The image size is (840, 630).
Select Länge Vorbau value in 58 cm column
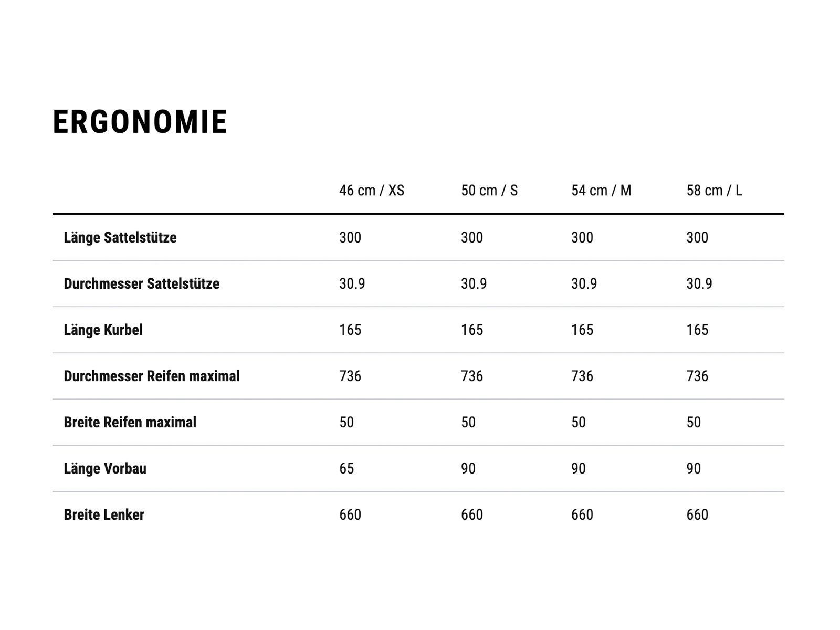tap(694, 468)
